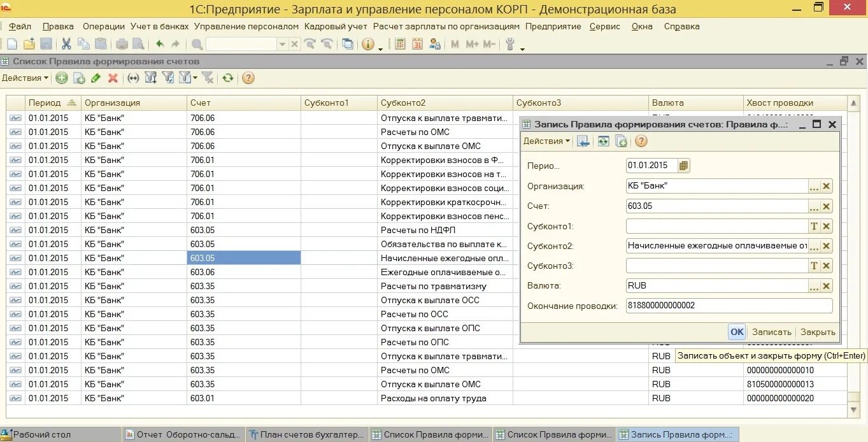Screen dimensions: 868x442
Task: Open the Операции menu
Action: 104,26
